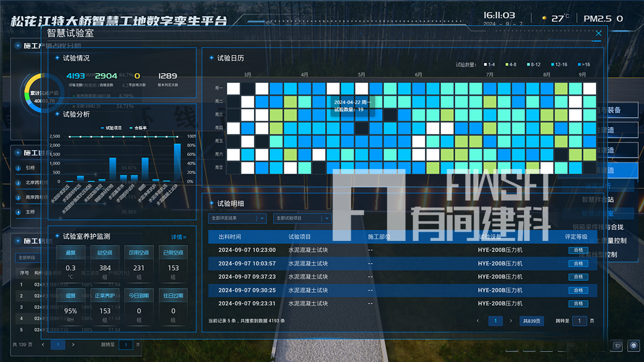The image size is (644, 362).
Task: Click the power icon at bottom right
Action: [x=633, y=346]
